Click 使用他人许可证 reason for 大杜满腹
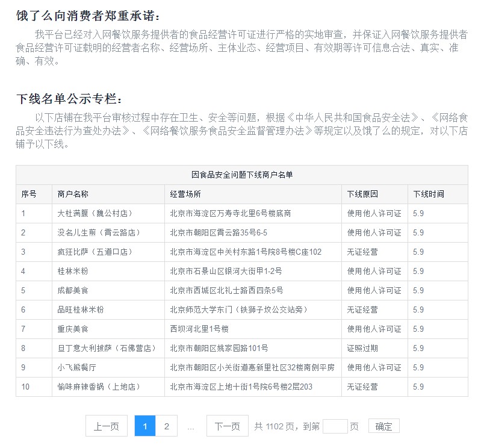 click(374, 213)
